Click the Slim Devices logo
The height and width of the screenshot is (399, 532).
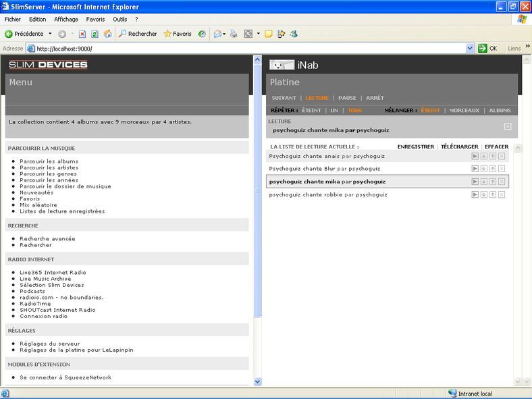click(x=48, y=64)
